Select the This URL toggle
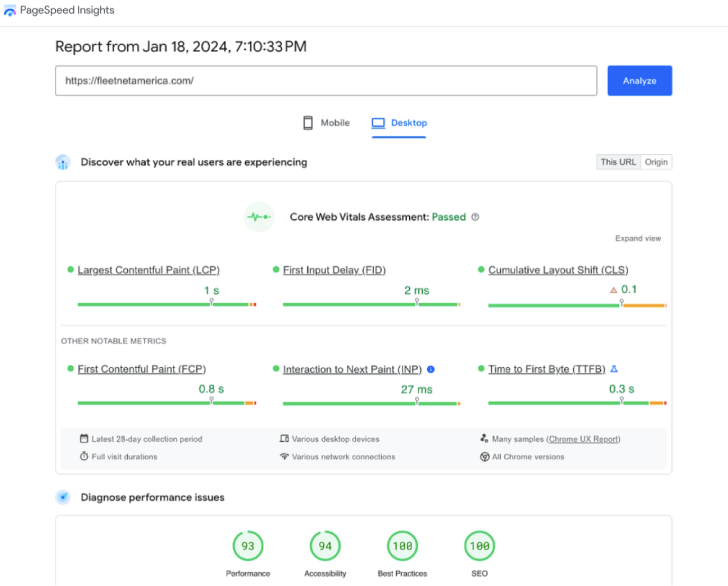Screen dimensions: 728x586 click(618, 162)
